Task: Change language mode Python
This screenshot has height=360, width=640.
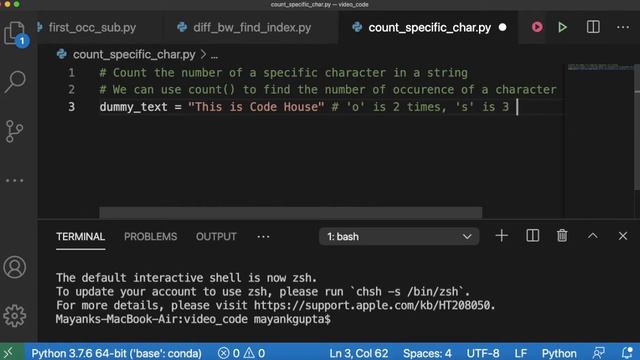Action: [x=559, y=353]
